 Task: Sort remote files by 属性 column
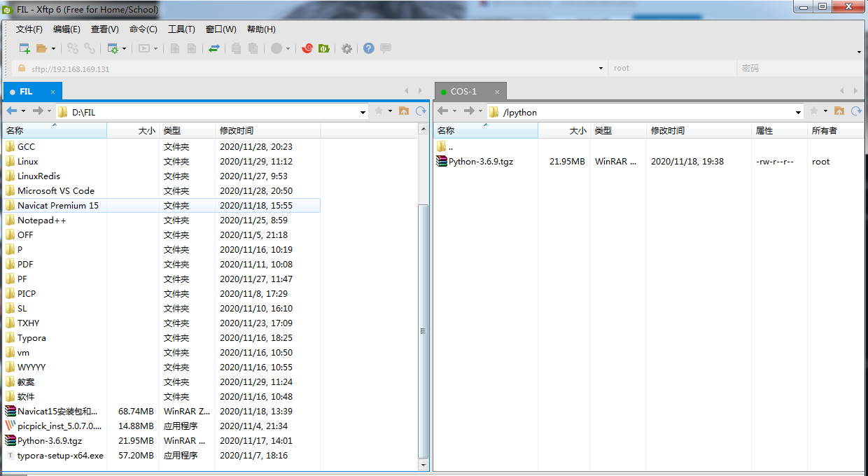[x=779, y=131]
